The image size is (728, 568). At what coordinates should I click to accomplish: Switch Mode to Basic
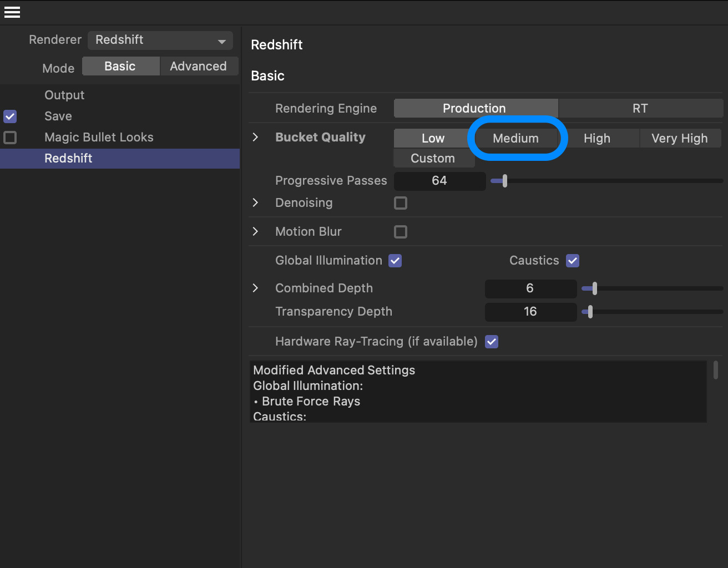[120, 66]
